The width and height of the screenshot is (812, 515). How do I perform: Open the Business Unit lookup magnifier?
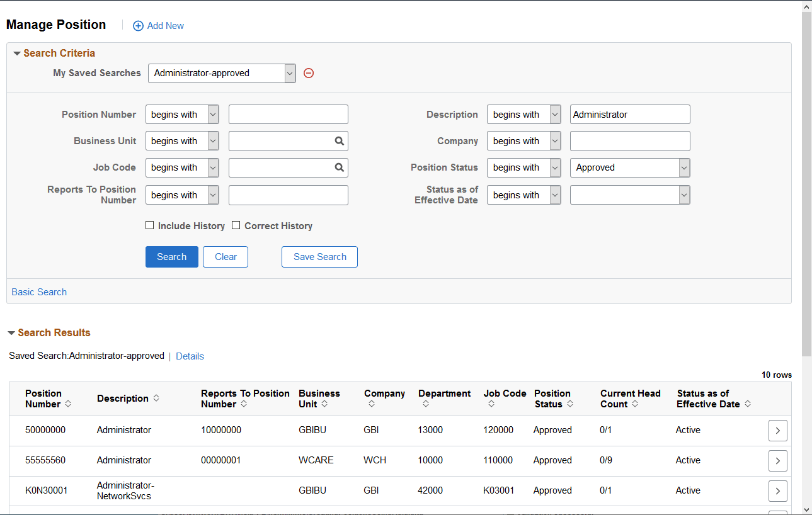point(340,140)
